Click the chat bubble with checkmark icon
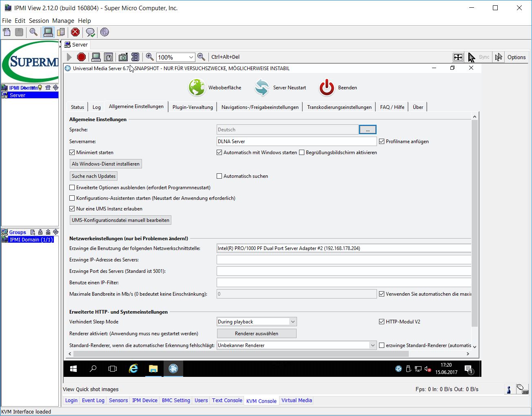This screenshot has height=416, width=532. pyautogui.click(x=90, y=32)
